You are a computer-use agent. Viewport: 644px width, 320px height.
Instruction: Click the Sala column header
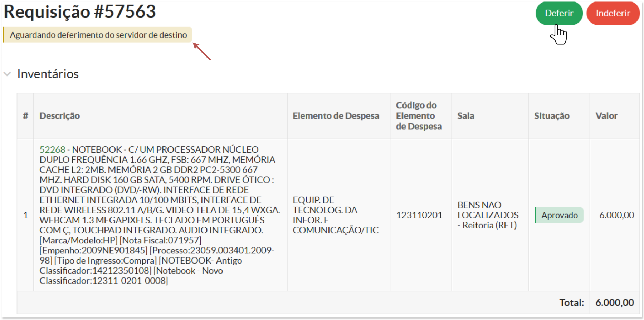tap(465, 116)
